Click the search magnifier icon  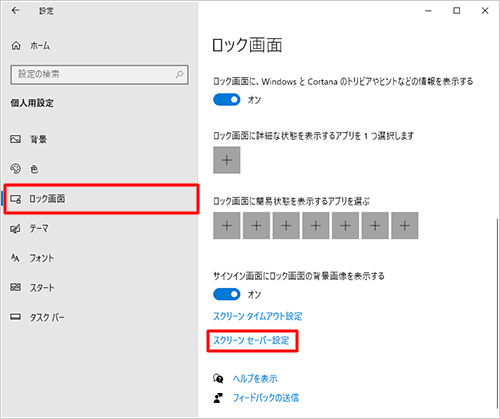pyautogui.click(x=179, y=74)
